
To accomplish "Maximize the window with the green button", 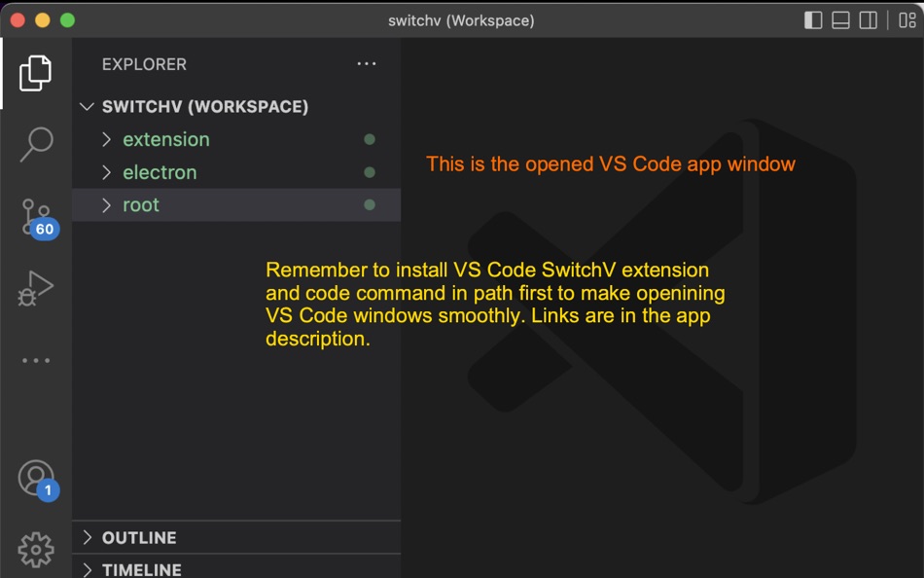I will tap(68, 20).
